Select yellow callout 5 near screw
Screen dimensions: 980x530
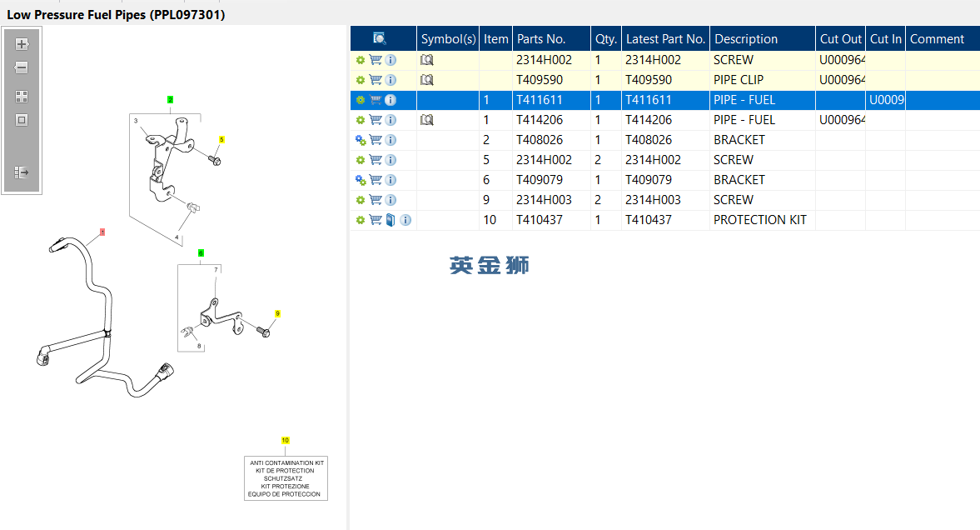click(221, 139)
